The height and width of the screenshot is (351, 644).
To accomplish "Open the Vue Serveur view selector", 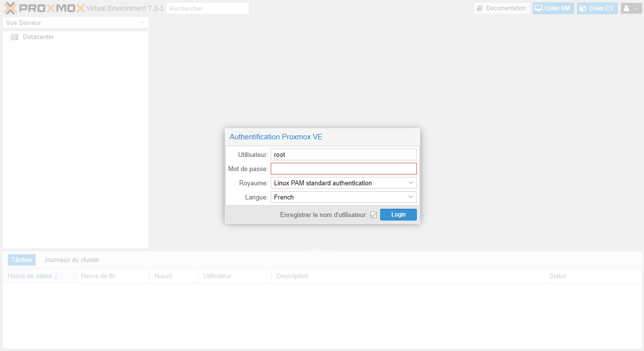I will [76, 22].
